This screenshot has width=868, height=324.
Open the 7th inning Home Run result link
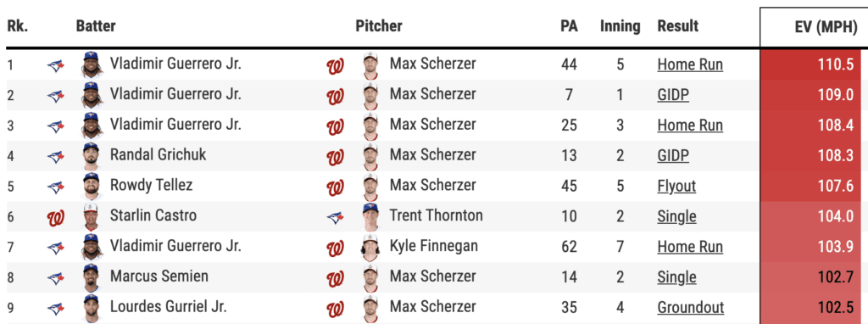690,247
